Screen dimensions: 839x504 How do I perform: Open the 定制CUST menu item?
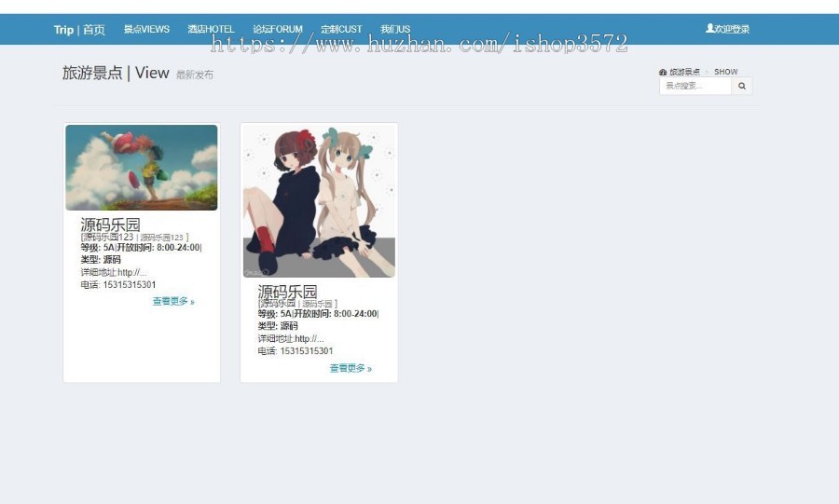click(341, 30)
